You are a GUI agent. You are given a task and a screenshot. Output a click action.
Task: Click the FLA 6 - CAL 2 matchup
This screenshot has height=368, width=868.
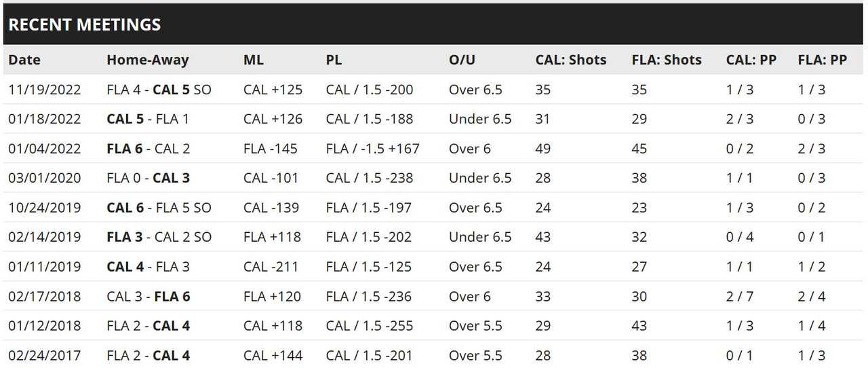point(148,149)
